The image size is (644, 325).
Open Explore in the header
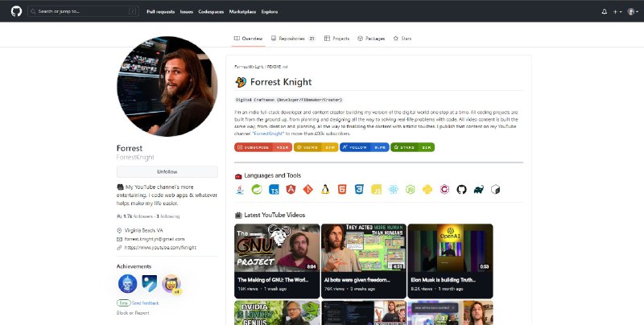pos(270,12)
